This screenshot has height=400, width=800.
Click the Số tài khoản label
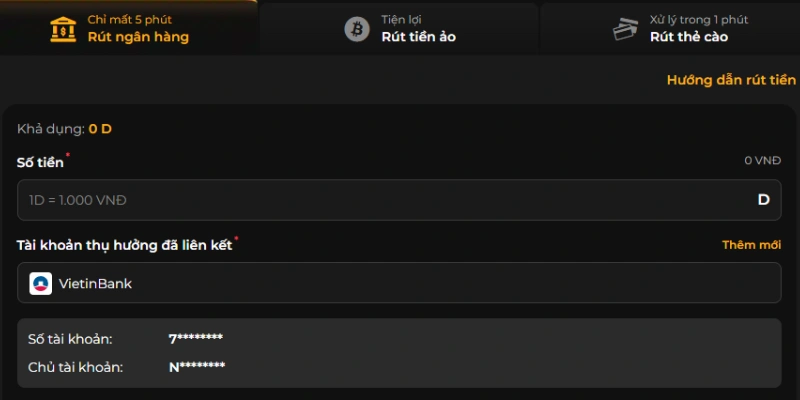[70, 339]
